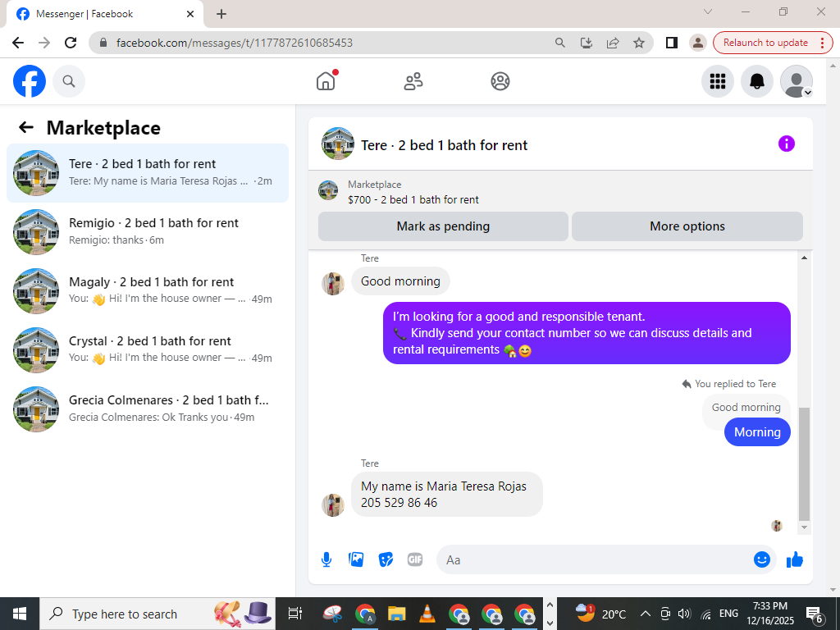Reload the page
This screenshot has height=630, width=840.
coord(71,43)
